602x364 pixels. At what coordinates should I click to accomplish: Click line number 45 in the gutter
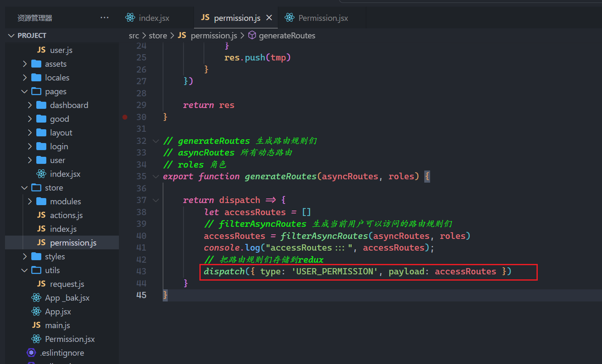[141, 295]
